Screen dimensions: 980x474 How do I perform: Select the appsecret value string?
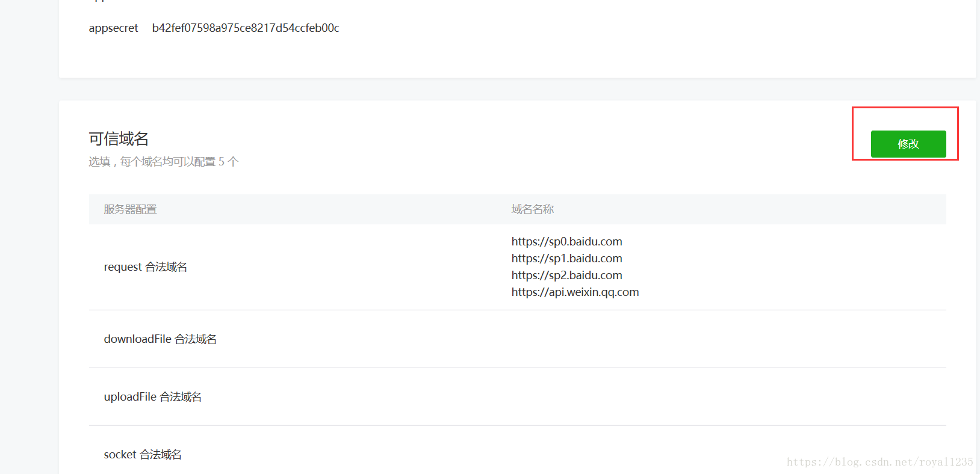(x=246, y=28)
